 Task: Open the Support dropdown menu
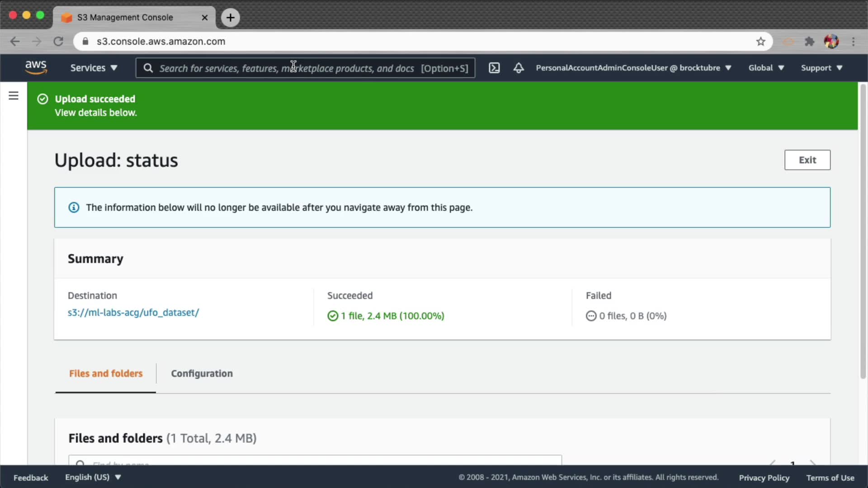[821, 68]
